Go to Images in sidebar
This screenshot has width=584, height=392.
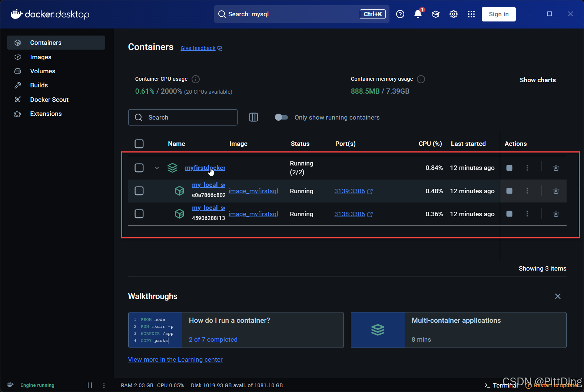56,57
